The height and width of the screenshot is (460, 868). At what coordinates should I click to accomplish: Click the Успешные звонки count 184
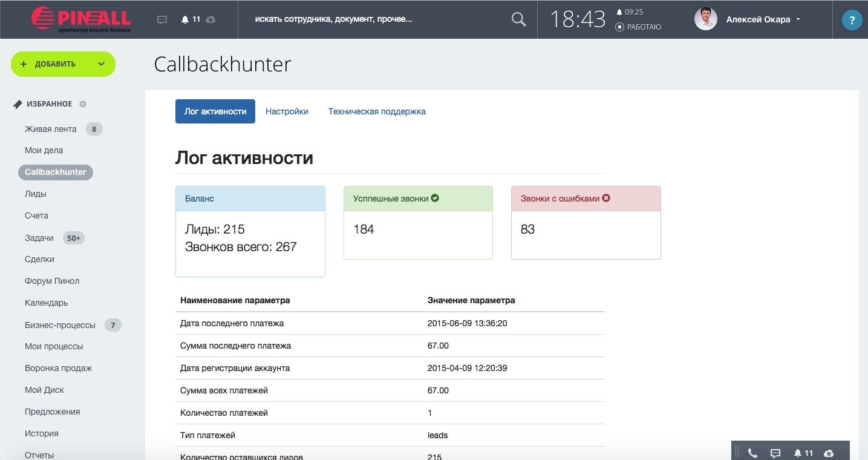pos(364,229)
